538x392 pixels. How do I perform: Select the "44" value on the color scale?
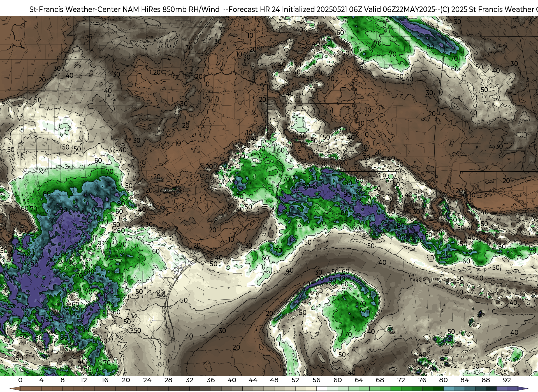[253, 380]
